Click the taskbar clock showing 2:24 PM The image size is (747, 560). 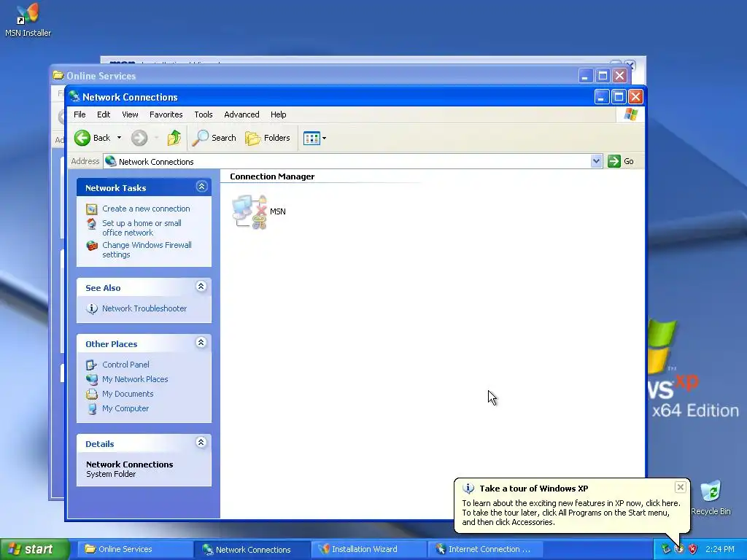pos(720,550)
